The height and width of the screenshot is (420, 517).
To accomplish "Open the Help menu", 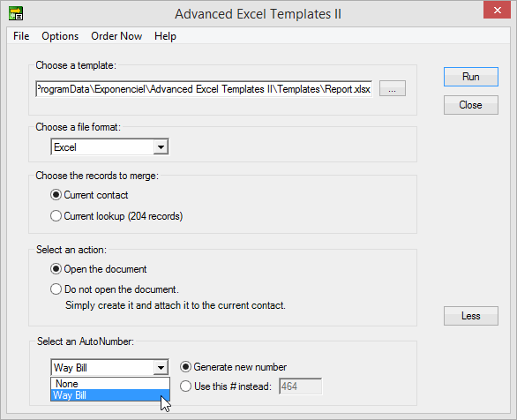I will click(165, 36).
